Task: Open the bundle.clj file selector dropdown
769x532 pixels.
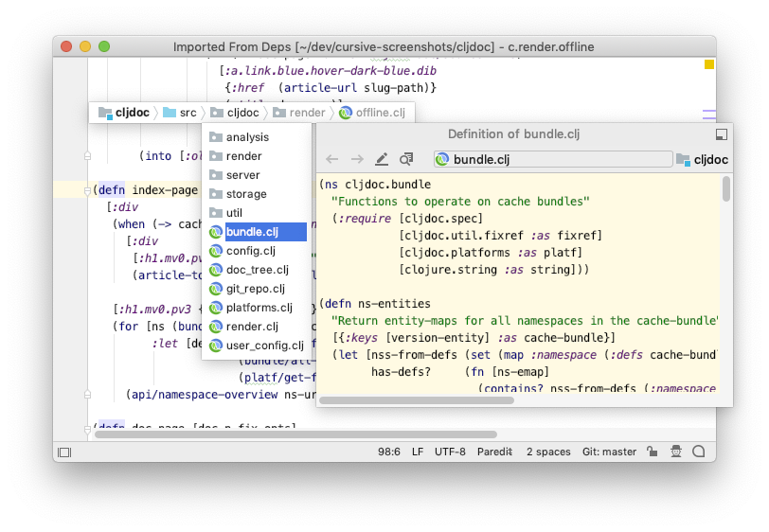Action: [x=553, y=159]
